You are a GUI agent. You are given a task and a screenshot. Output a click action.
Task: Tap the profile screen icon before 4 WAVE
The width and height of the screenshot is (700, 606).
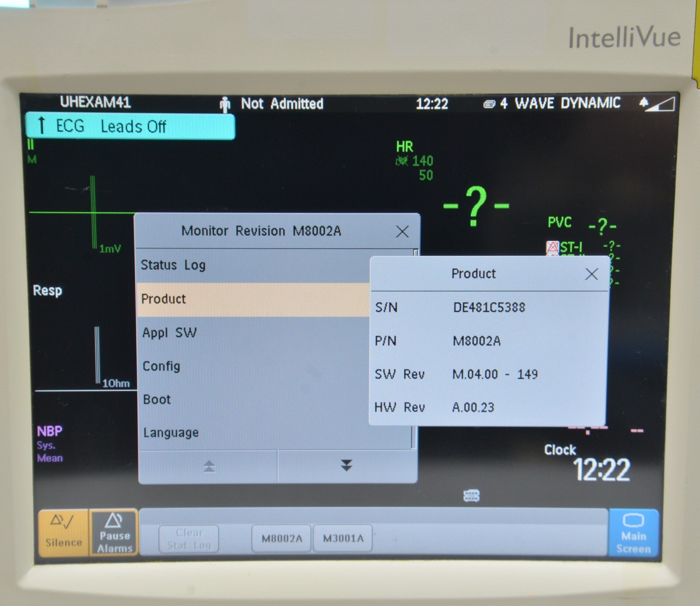tap(489, 104)
